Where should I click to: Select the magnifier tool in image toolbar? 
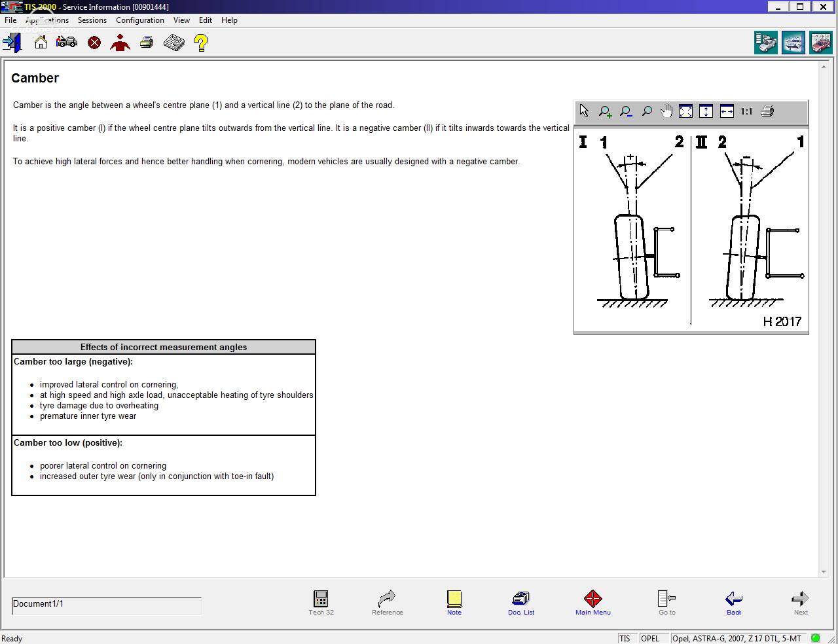[x=647, y=111]
